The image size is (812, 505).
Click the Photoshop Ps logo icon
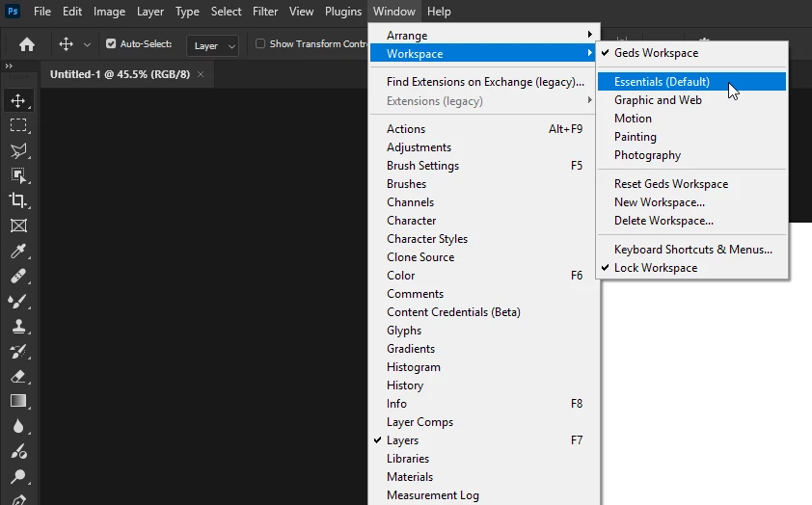pyautogui.click(x=13, y=11)
